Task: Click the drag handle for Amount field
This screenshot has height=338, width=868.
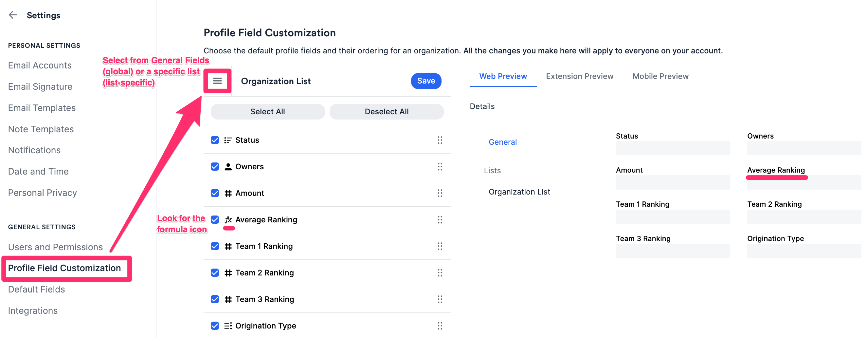Action: pos(440,193)
